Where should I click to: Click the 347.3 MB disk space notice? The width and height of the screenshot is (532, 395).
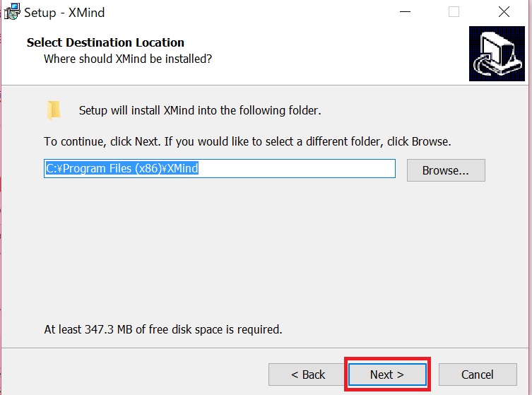point(163,329)
